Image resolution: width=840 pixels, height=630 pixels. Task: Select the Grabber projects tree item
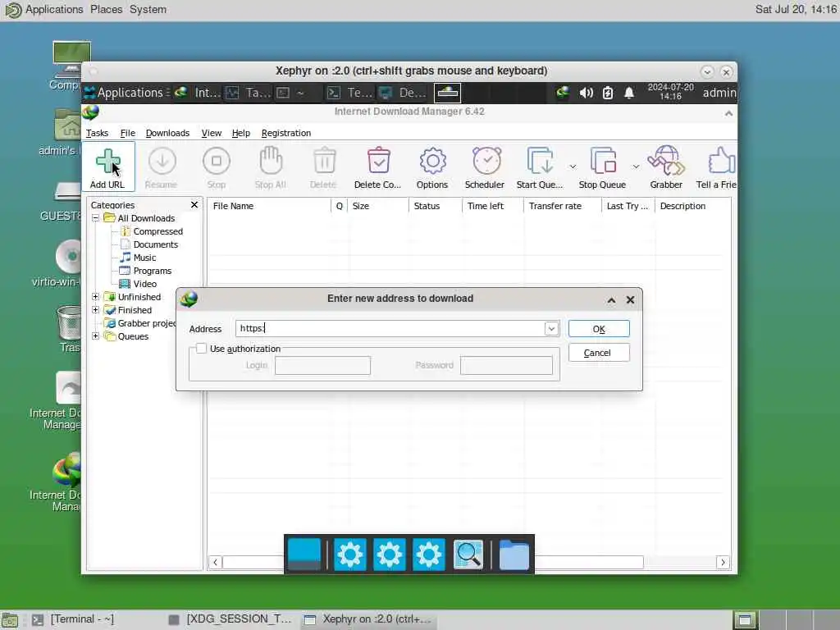(x=140, y=323)
